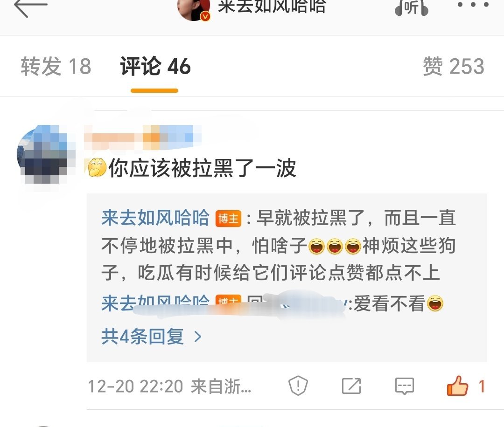Tap the back arrow icon
Screen dimensions: 504x427
pos(31,7)
